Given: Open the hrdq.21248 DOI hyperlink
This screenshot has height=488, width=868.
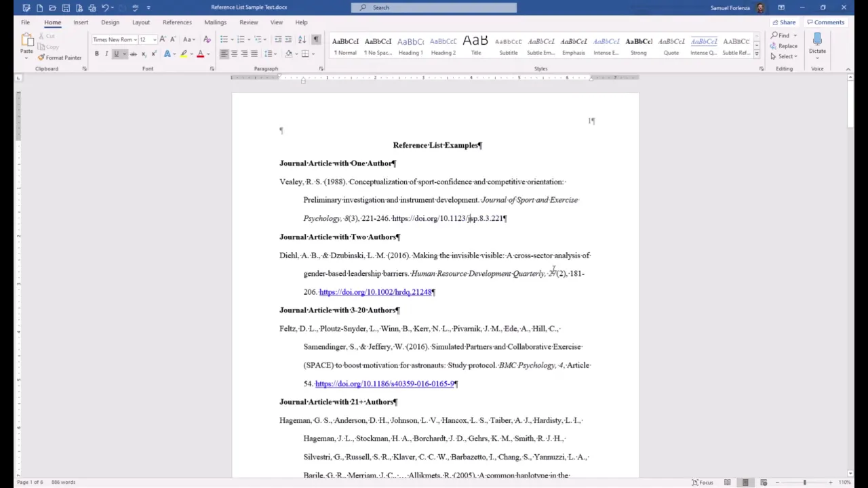Looking at the screenshot, I should [x=376, y=292].
